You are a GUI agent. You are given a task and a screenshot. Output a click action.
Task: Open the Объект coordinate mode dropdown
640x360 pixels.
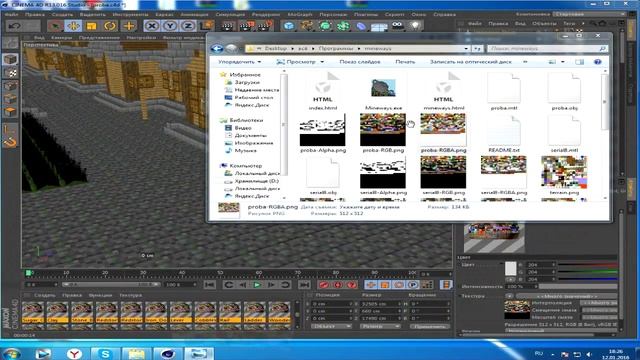pos(331,326)
